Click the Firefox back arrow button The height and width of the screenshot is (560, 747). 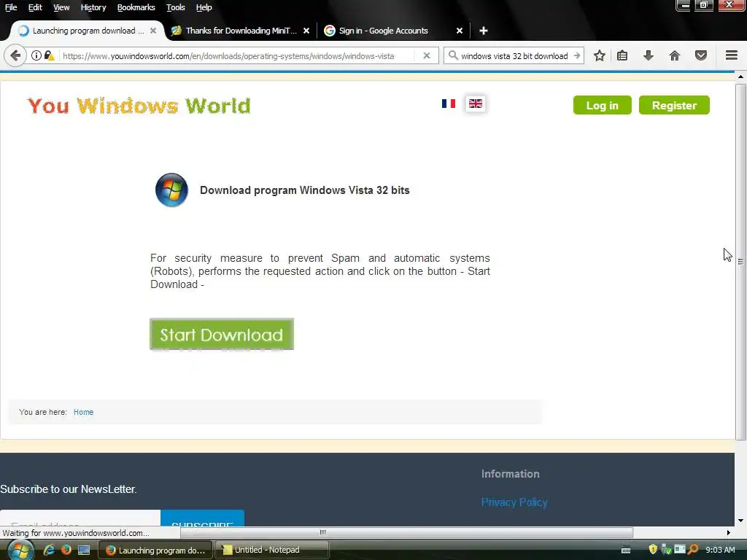pos(15,55)
